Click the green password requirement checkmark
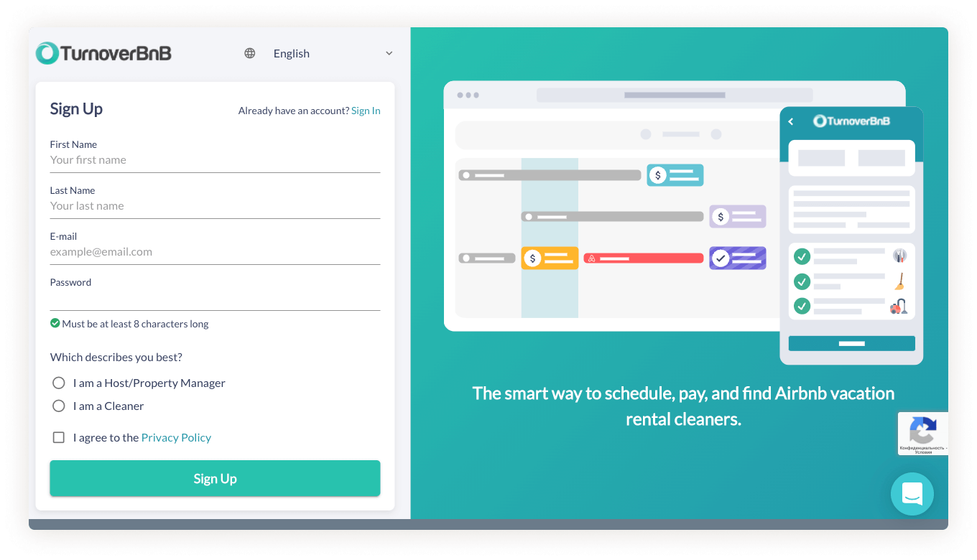977x560 pixels. [x=55, y=323]
